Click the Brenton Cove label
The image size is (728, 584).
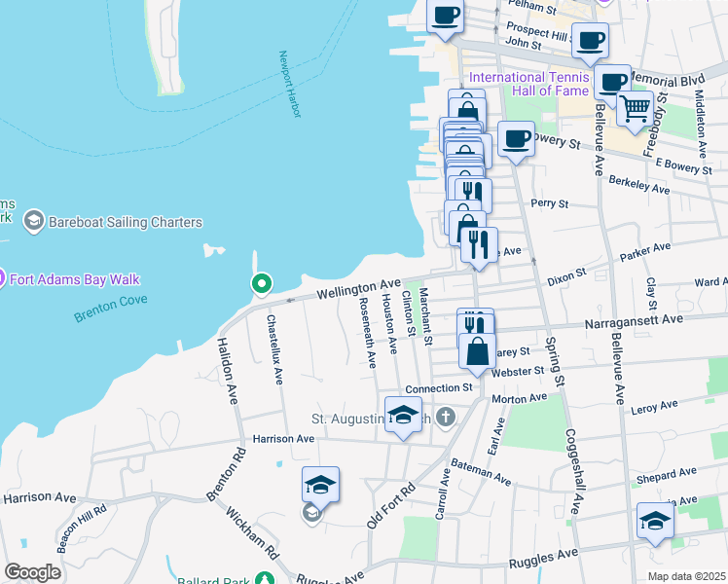[111, 309]
